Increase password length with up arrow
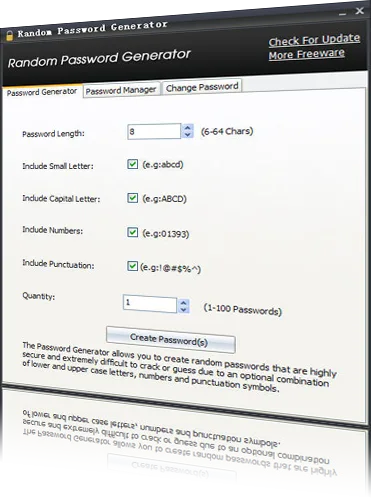371x500 pixels. 188,128
